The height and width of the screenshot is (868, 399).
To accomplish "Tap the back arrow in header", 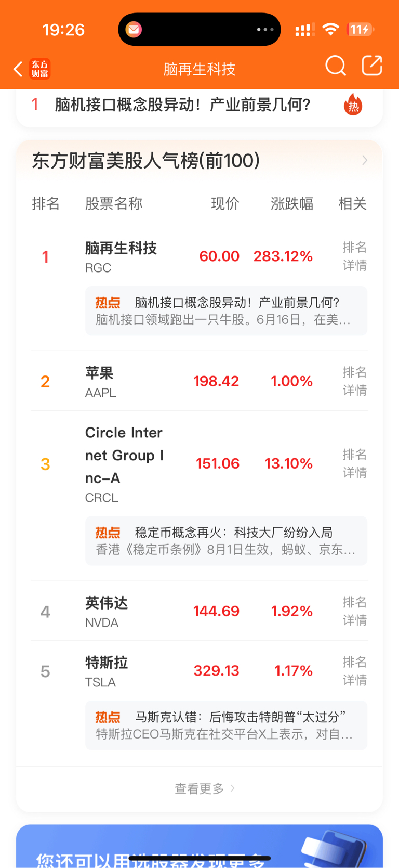I will 18,69.
